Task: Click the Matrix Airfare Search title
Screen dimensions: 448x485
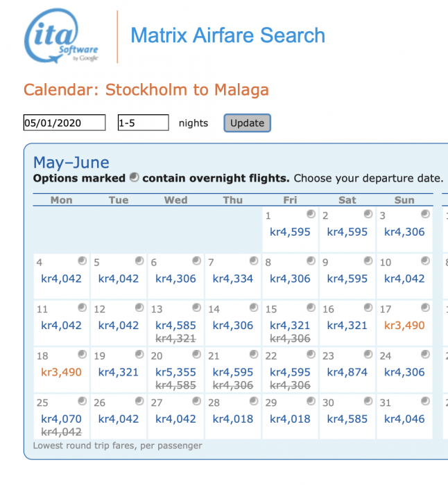Action: [x=227, y=35]
